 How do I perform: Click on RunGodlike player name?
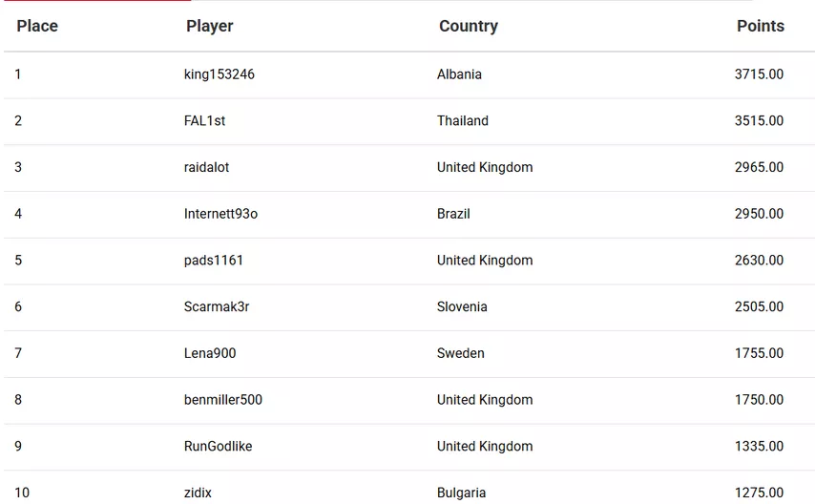click(x=219, y=447)
